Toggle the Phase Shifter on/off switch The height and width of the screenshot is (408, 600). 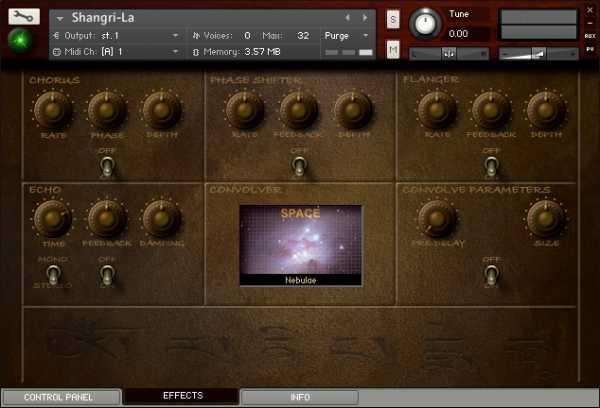299,166
